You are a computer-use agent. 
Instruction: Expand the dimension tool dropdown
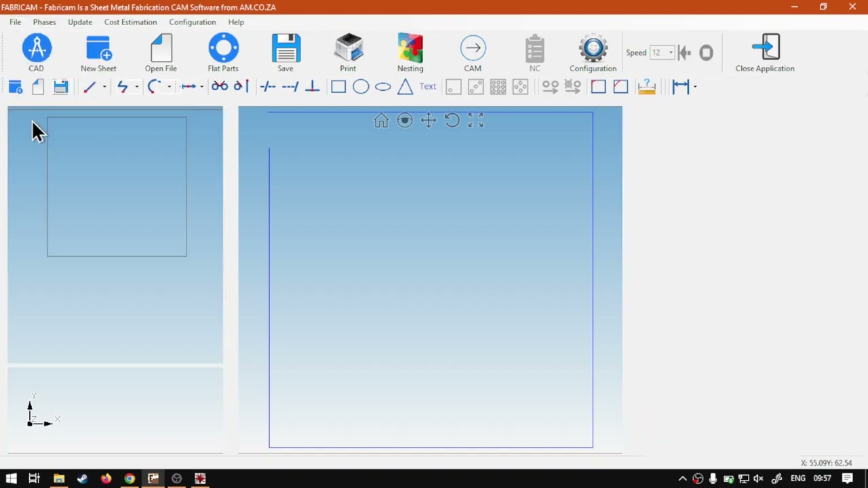(694, 87)
